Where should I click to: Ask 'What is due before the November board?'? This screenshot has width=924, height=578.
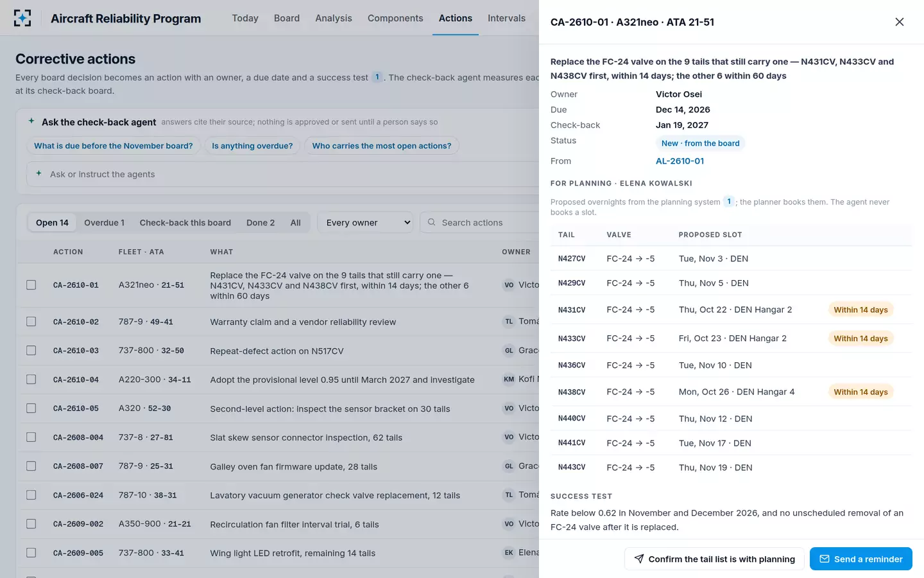(114, 146)
